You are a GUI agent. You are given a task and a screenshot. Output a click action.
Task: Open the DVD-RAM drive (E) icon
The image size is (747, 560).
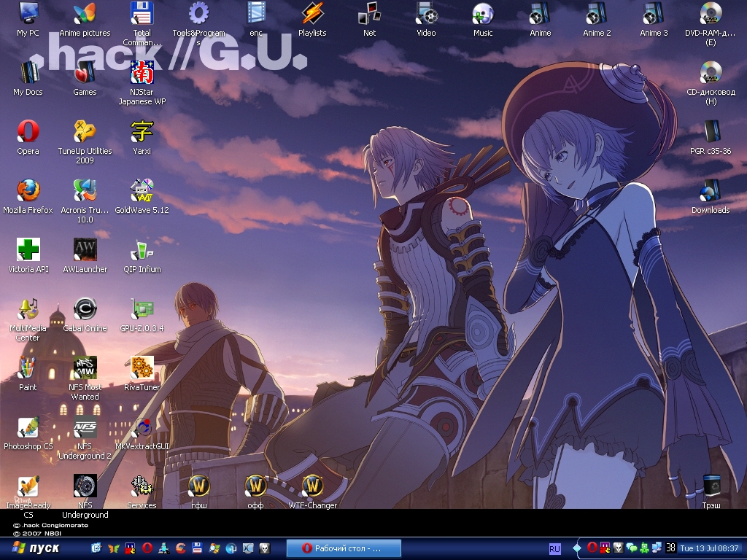[x=711, y=14]
